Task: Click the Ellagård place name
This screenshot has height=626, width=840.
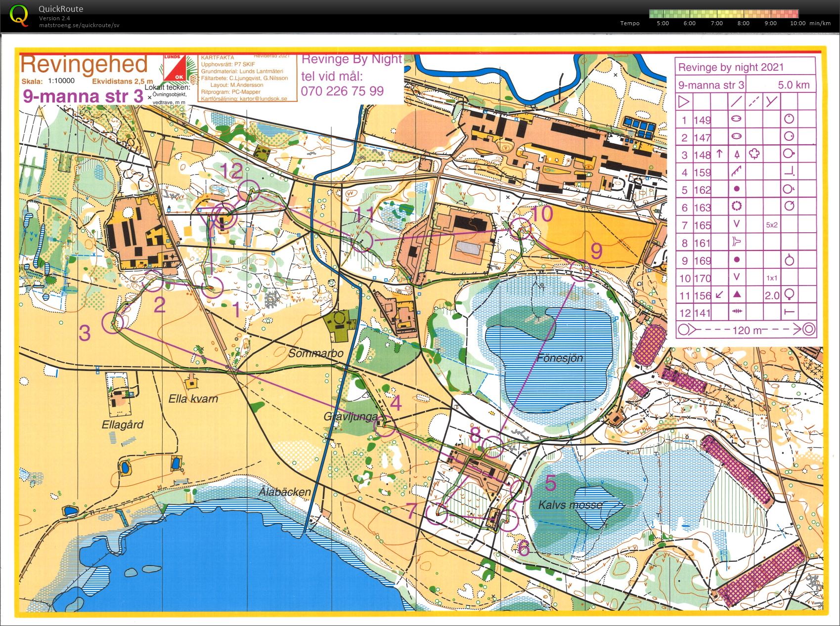Action: tap(123, 424)
